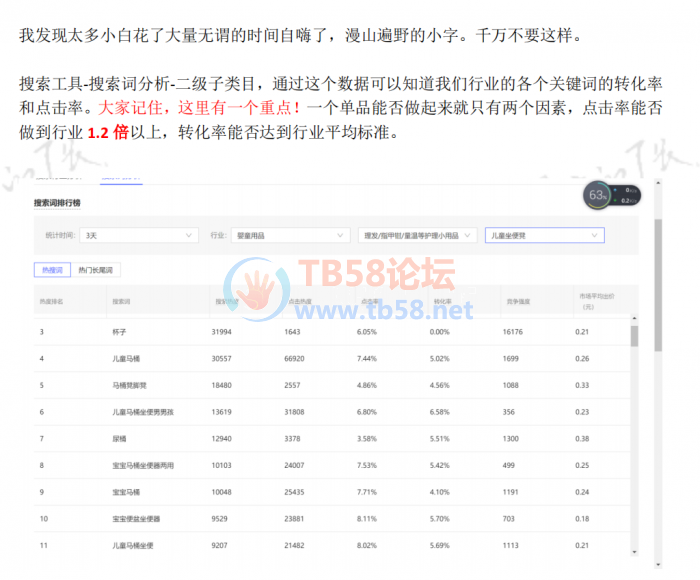
Task: Click the keyword 尿桶 in row 7
Action: click(119, 438)
